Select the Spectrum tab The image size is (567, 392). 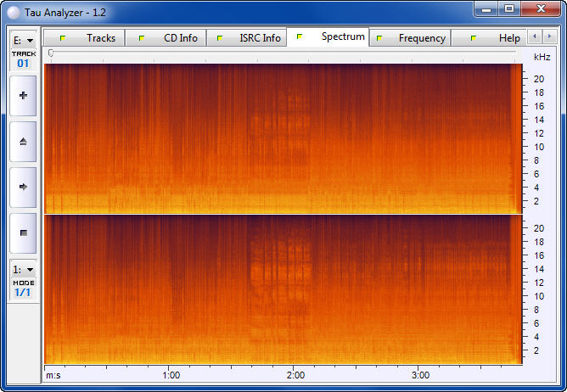[329, 37]
